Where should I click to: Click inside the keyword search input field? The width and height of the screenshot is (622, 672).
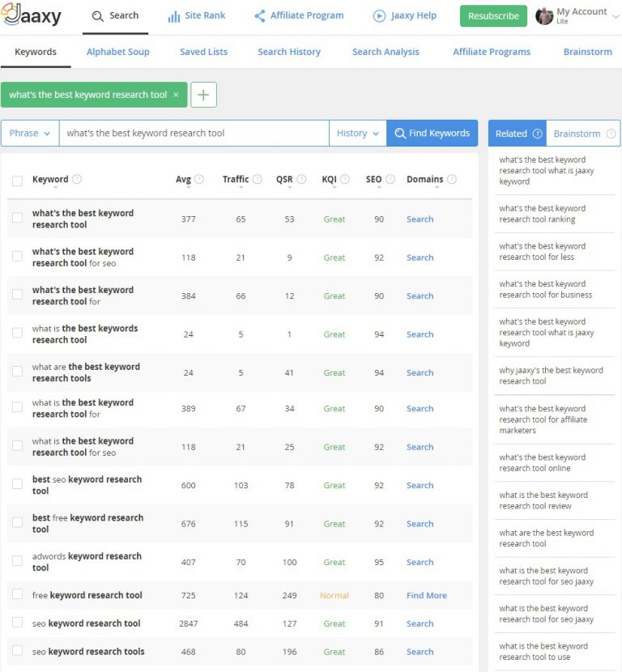[x=194, y=133]
